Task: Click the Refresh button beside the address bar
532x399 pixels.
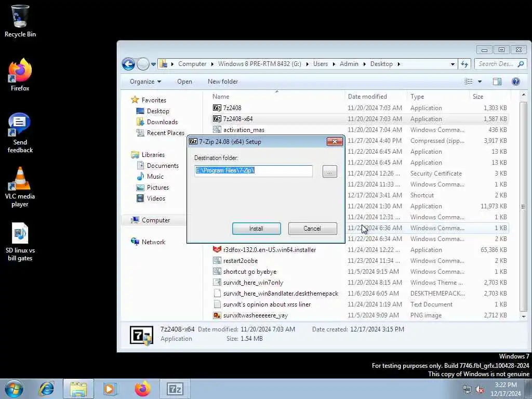Action: 464,64
